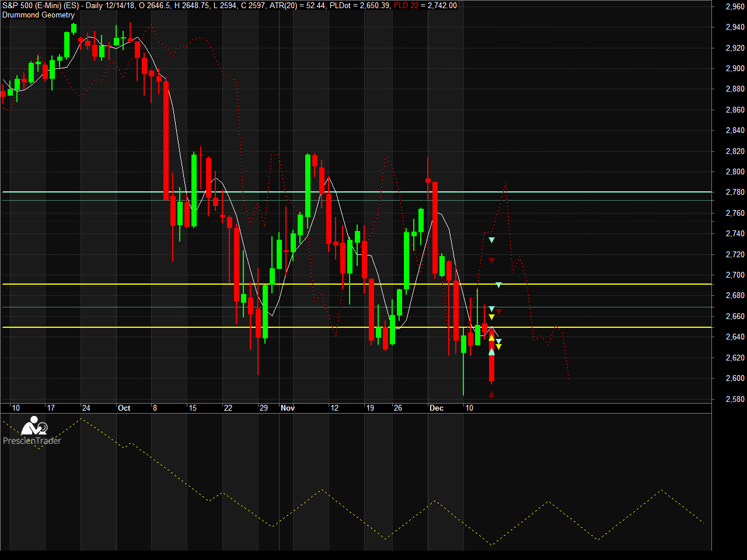Click the '24' date axis label
The width and height of the screenshot is (747, 560).
pyautogui.click(x=86, y=408)
